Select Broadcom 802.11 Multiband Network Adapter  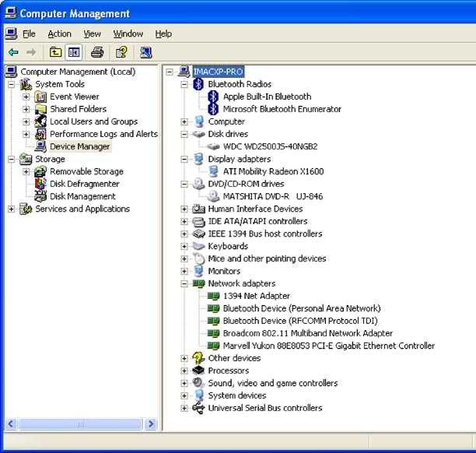pos(308,333)
